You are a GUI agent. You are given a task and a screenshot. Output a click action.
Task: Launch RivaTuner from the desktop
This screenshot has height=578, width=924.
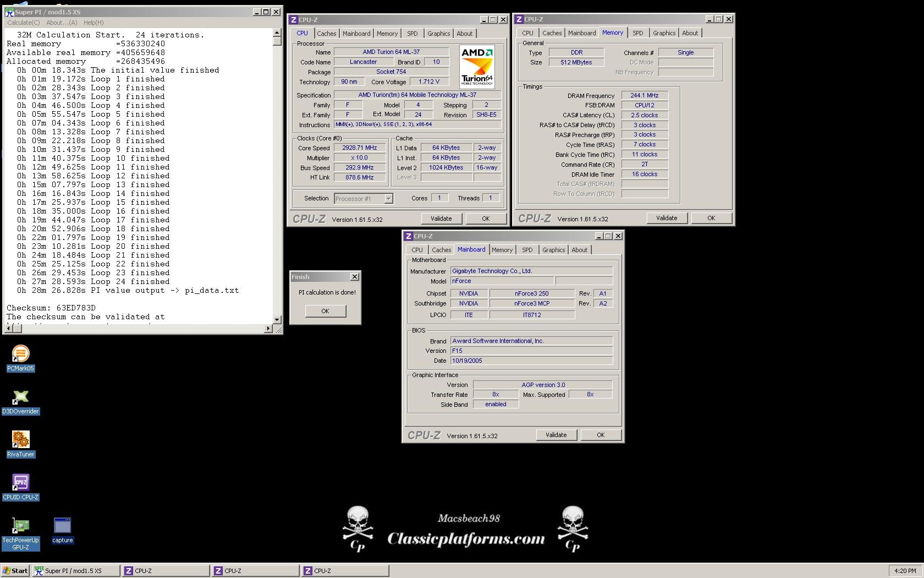point(20,444)
